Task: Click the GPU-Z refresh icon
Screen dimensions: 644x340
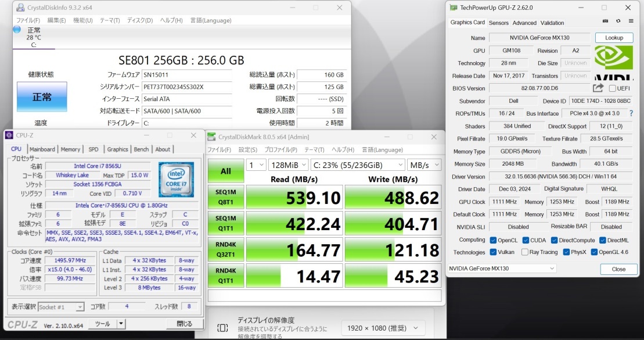Action: point(618,21)
